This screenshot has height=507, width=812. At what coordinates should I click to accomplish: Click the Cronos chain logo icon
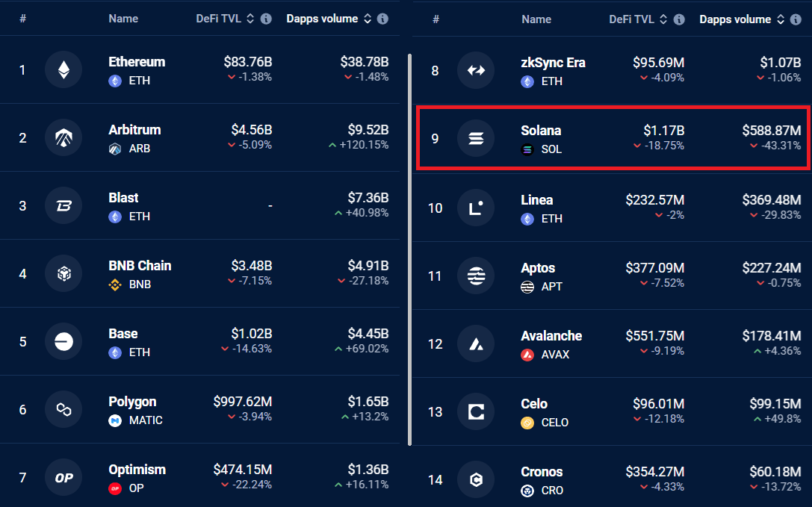coord(476,480)
